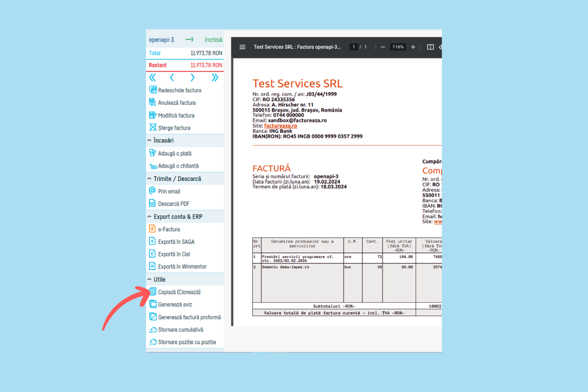The height and width of the screenshot is (392, 588).
Task: Click the Stornare cumulativă icon
Action: pyautogui.click(x=152, y=330)
